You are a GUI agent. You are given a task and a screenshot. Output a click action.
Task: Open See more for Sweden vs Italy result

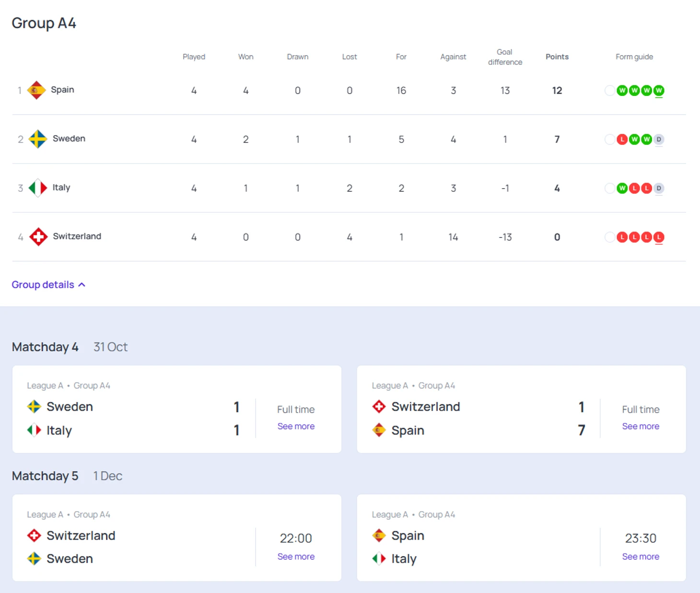point(296,427)
